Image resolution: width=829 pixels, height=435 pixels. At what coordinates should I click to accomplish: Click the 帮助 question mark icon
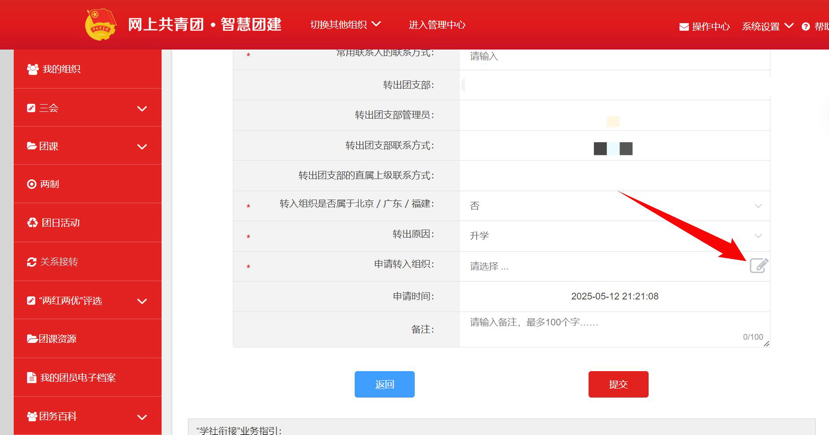coord(806,27)
